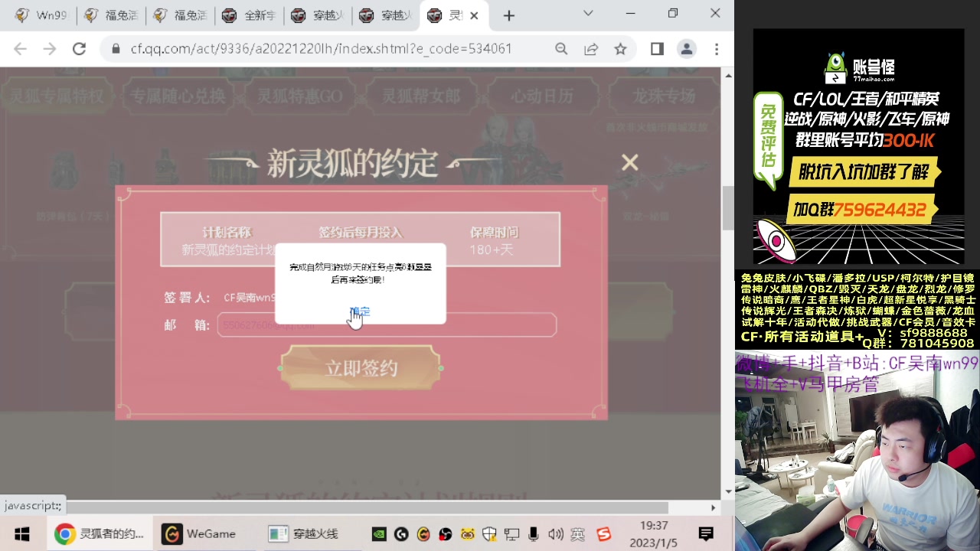The height and width of the screenshot is (551, 980).
Task: Click the NVIDIA tray icon
Action: click(379, 534)
